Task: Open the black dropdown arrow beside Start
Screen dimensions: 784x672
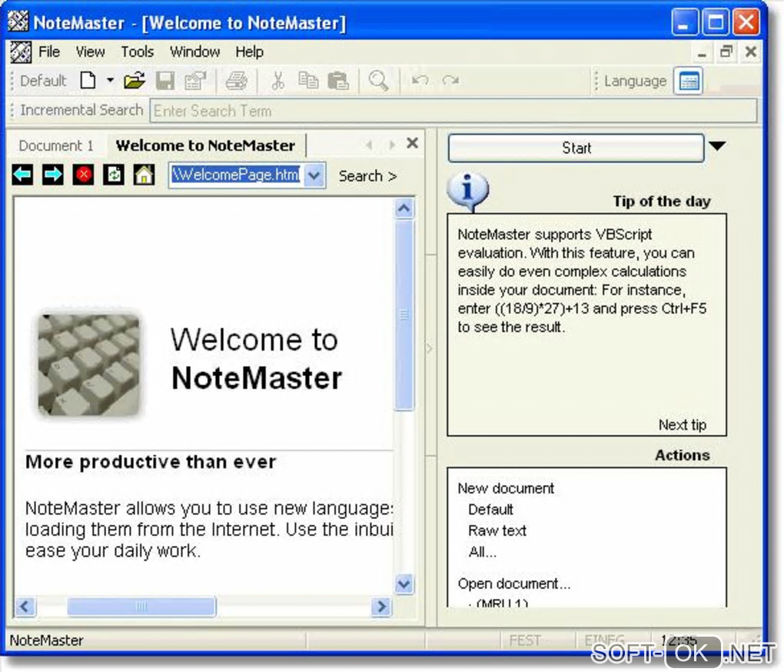Action: point(717,146)
